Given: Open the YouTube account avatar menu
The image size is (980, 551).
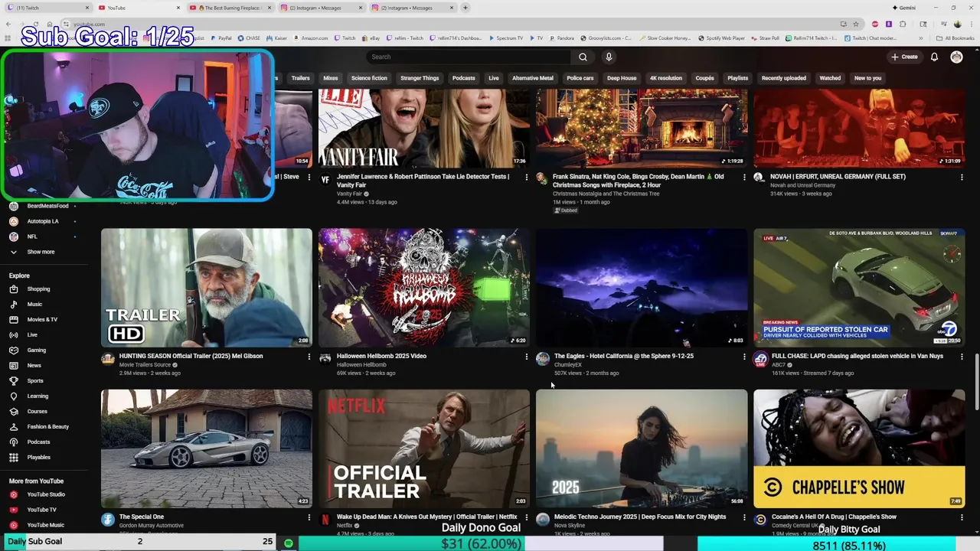Looking at the screenshot, I should pyautogui.click(x=956, y=57).
